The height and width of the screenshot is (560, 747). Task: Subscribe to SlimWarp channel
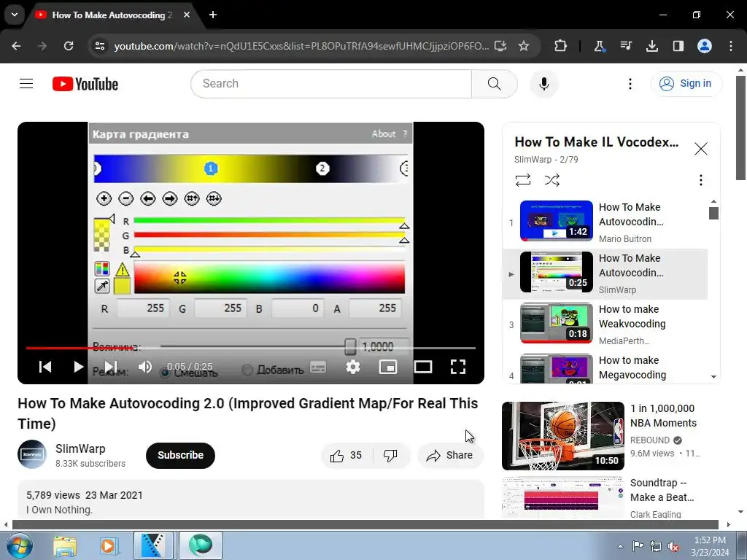[180, 455]
